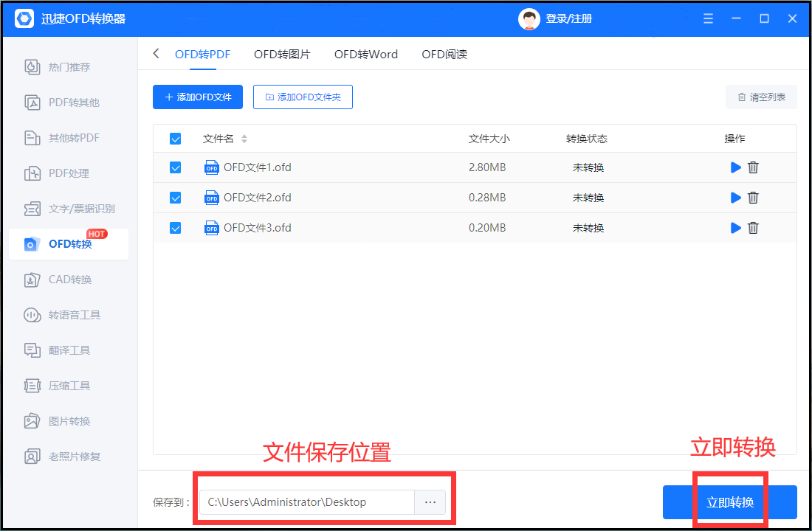Open CAD转换 in the sidebar

[x=69, y=280]
